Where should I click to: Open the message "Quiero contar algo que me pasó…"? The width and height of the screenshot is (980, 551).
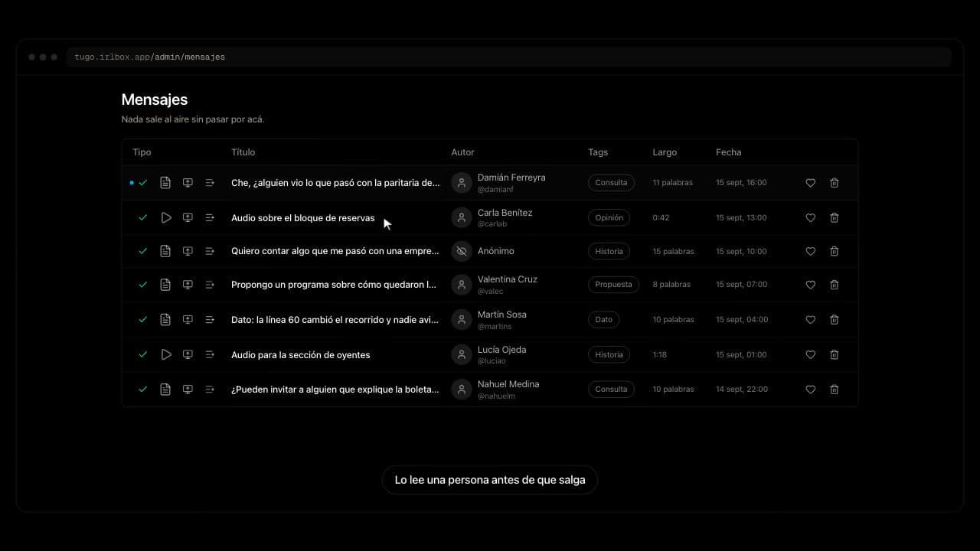335,251
